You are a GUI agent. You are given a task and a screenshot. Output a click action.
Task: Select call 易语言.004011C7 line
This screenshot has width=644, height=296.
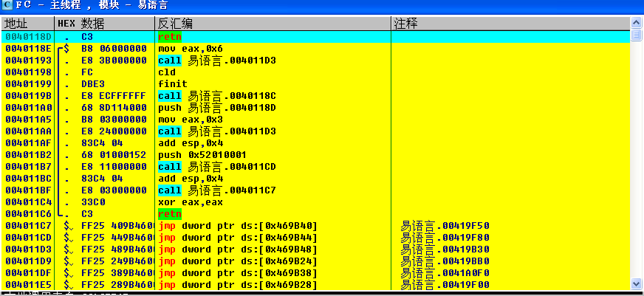pyautogui.click(x=217, y=190)
